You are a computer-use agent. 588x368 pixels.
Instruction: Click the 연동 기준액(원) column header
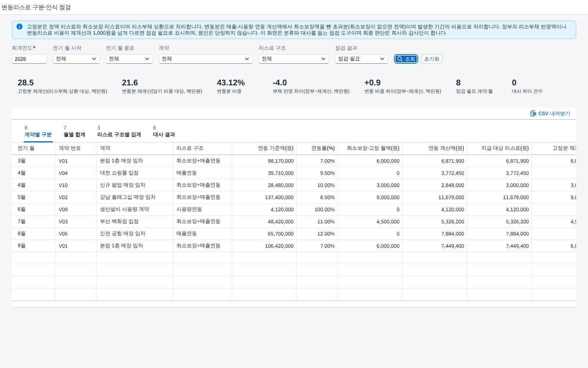[x=265, y=148]
